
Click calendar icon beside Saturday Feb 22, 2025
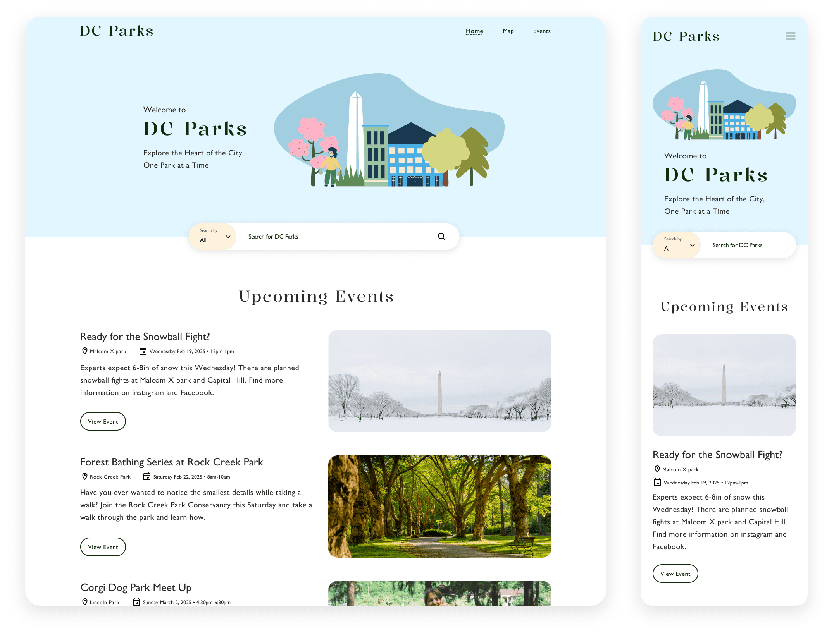tap(147, 477)
